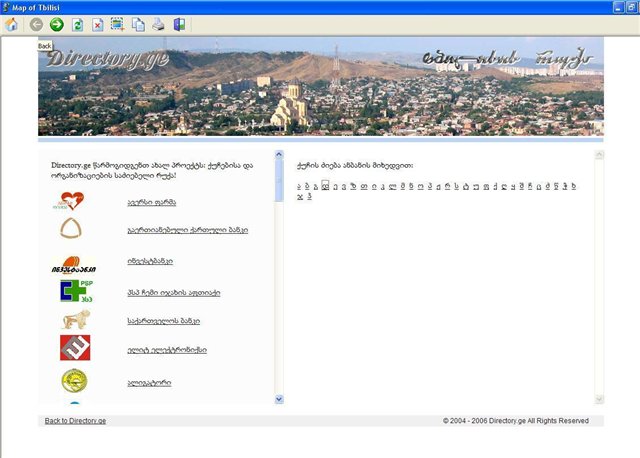Select street letter ვ in the alphabet
640x458 pixels.
point(344,187)
